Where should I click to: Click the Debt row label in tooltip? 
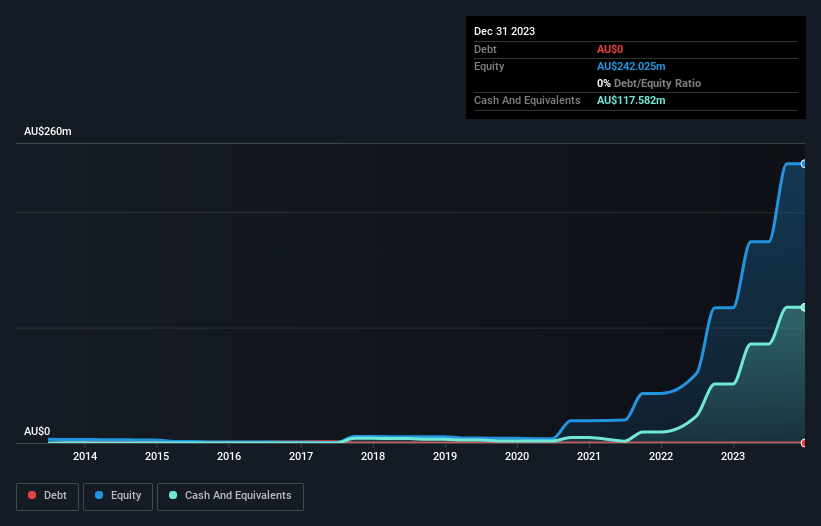pyautogui.click(x=485, y=49)
